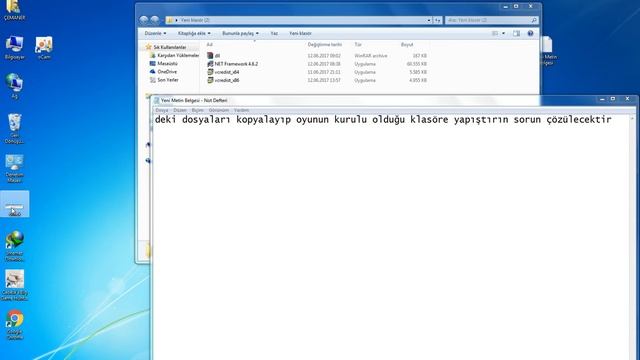
Task: Open the Dosya menu in Notepad
Action: [x=162, y=110]
